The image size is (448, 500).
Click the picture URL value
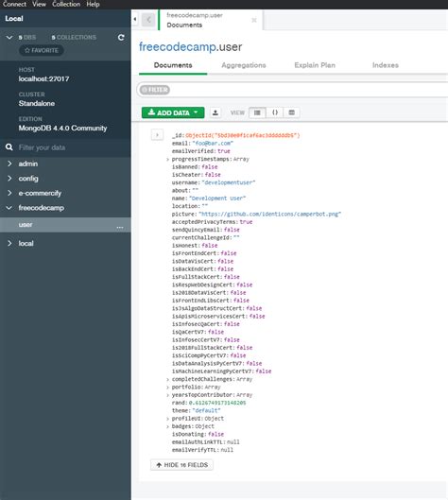(x=269, y=214)
